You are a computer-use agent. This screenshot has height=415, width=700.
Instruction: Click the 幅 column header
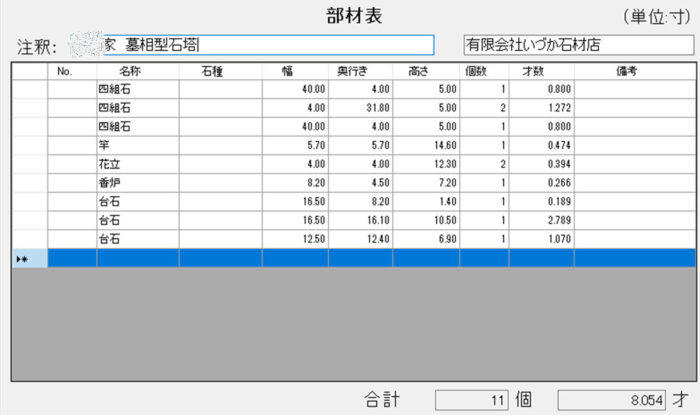click(295, 71)
